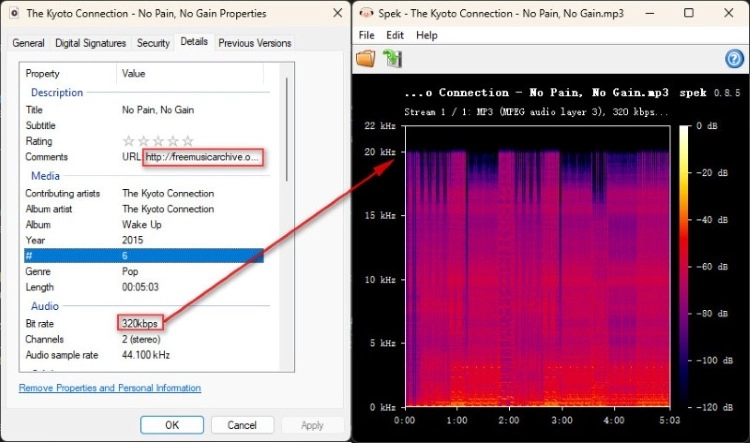The width and height of the screenshot is (750, 443).
Task: Click the Stream 1 / 1 MP3 info line
Action: [536, 112]
